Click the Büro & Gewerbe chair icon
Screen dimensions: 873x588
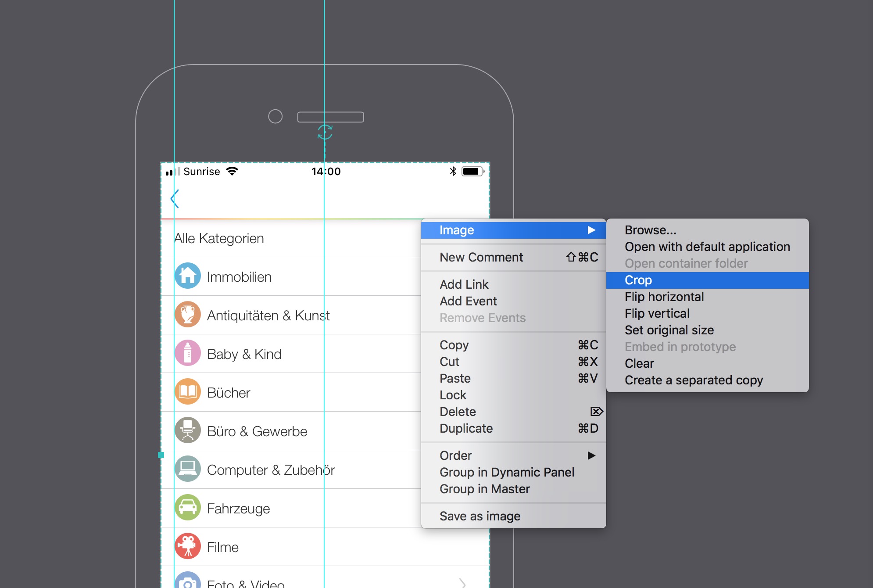coord(188,430)
